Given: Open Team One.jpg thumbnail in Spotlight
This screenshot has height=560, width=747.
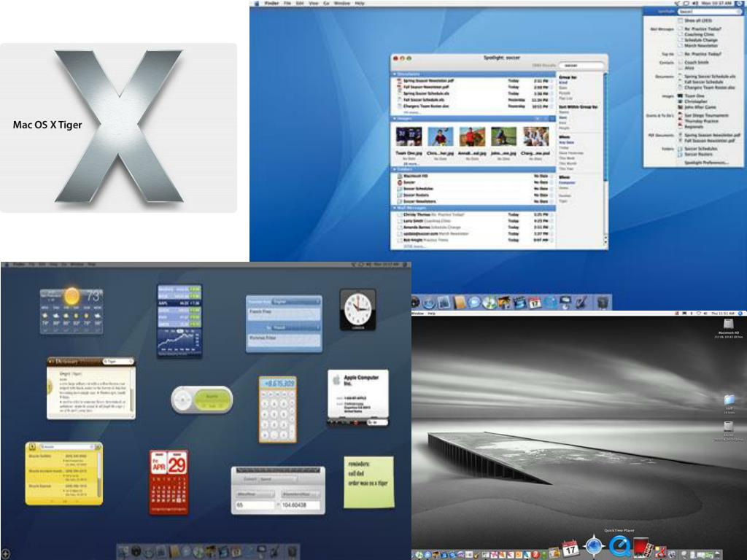Looking at the screenshot, I should [409, 136].
